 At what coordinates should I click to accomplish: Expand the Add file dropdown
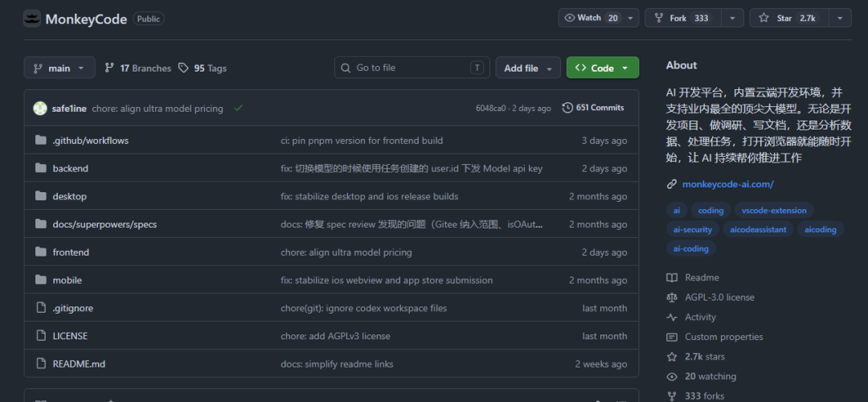528,68
